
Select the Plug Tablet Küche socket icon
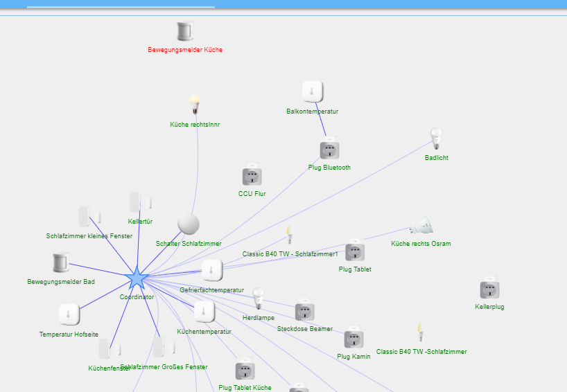pos(245,369)
